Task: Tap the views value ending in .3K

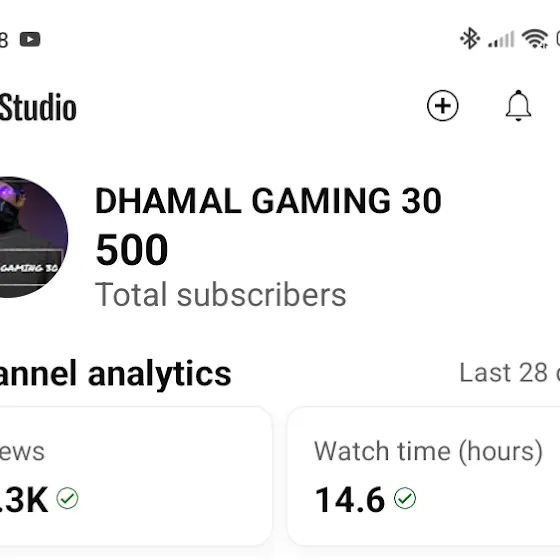Action: tap(24, 499)
